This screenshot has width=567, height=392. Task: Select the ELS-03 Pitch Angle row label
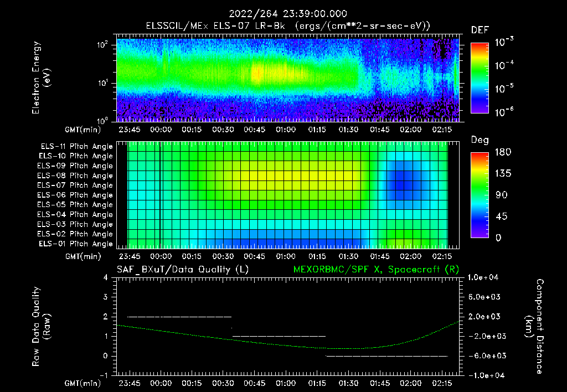click(x=75, y=225)
